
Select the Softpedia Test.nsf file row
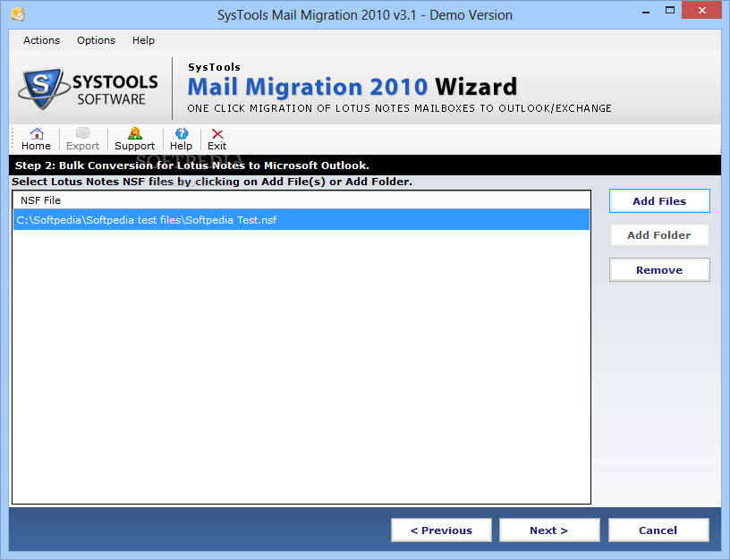(x=301, y=220)
